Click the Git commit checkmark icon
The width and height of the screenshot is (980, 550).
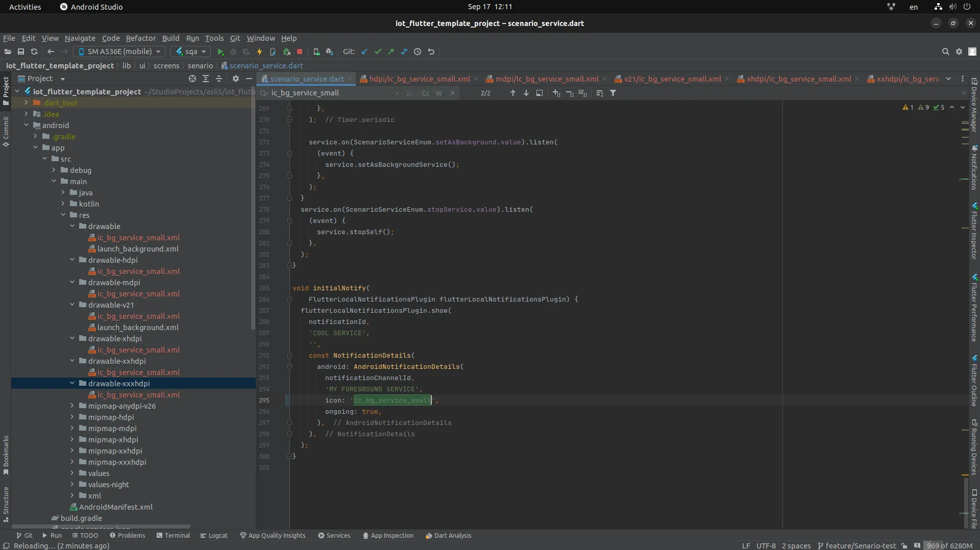[x=378, y=52]
